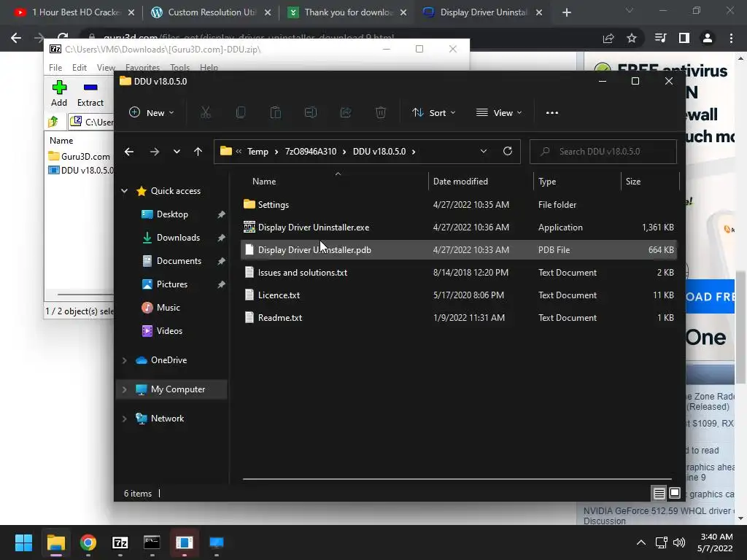Open the New dropdown in Explorer

point(152,113)
